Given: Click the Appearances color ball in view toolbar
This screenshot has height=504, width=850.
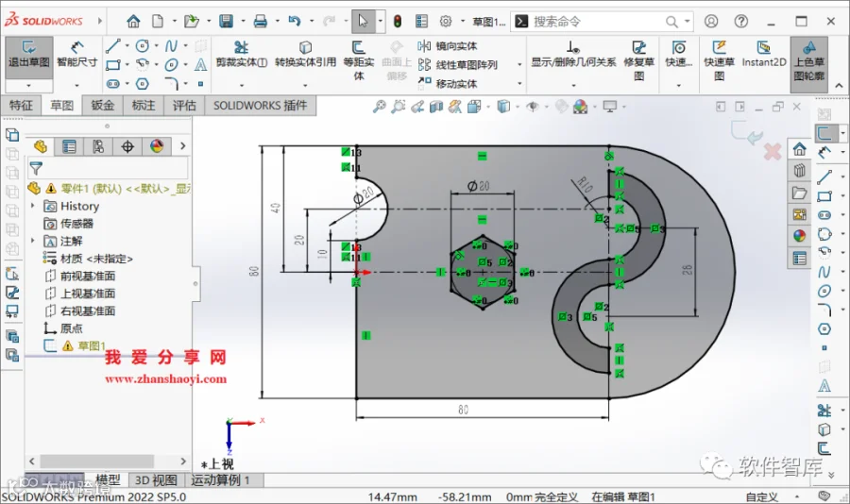Looking at the screenshot, I should (x=580, y=107).
